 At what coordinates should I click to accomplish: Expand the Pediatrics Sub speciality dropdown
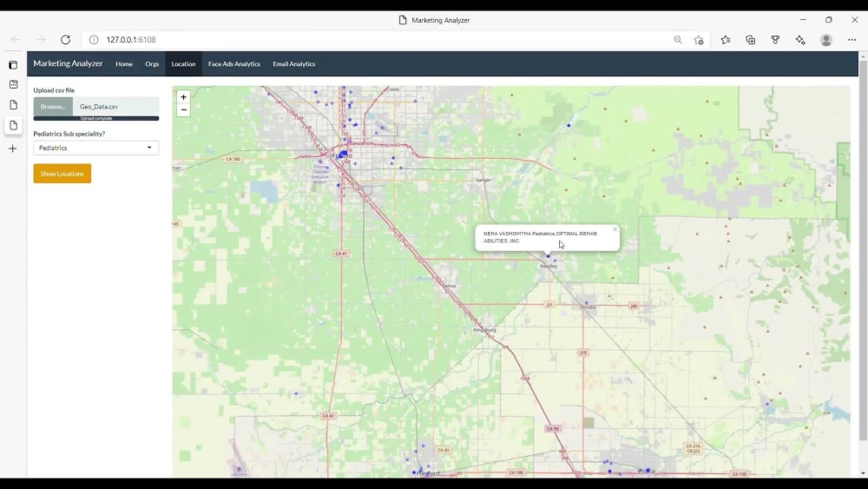tap(96, 148)
